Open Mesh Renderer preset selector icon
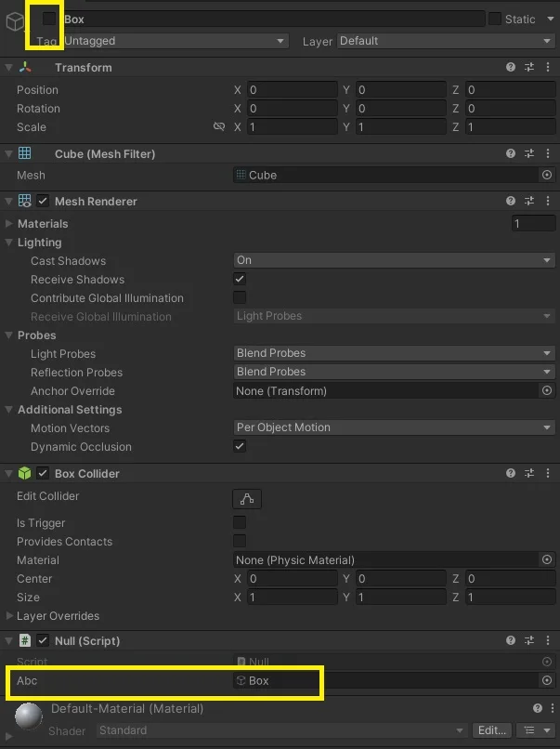560x749 pixels. [x=529, y=201]
